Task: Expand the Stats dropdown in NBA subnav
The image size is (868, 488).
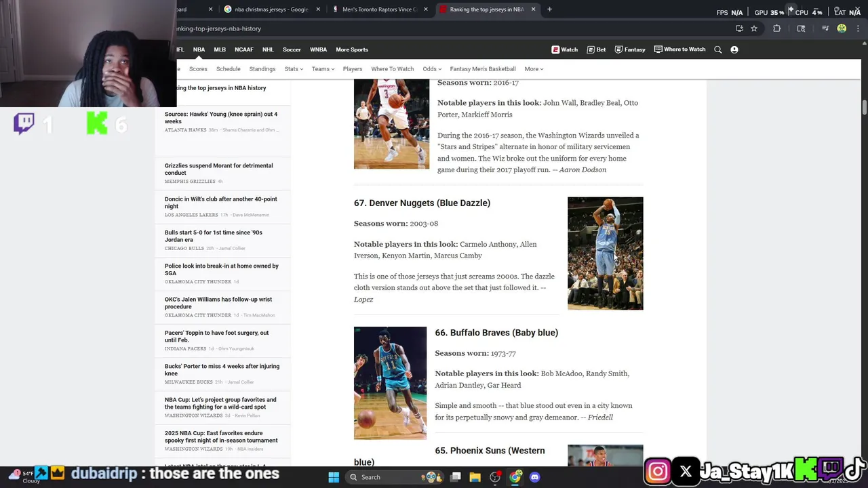Action: [294, 69]
